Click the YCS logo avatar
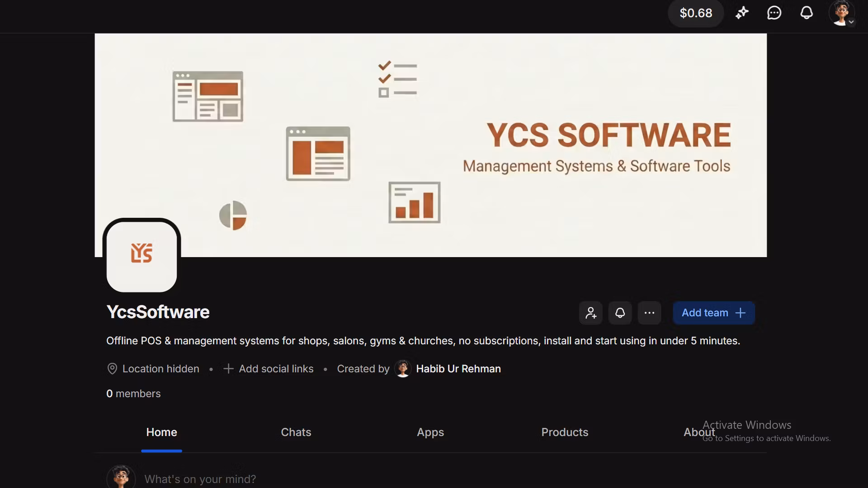868x488 pixels. coord(142,256)
